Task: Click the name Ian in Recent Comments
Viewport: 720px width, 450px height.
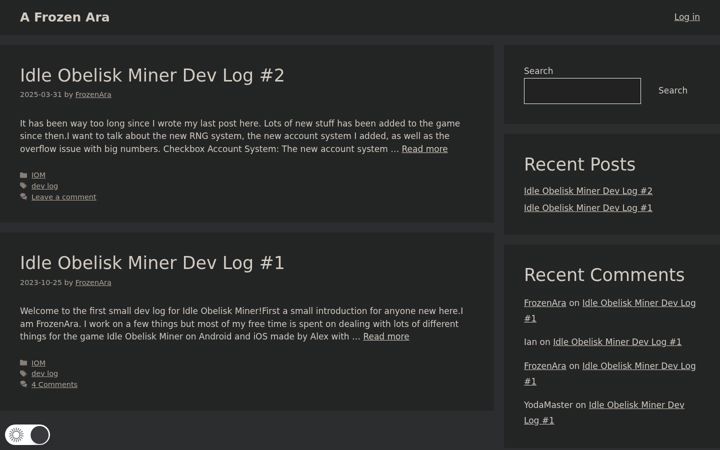Action: [530, 342]
